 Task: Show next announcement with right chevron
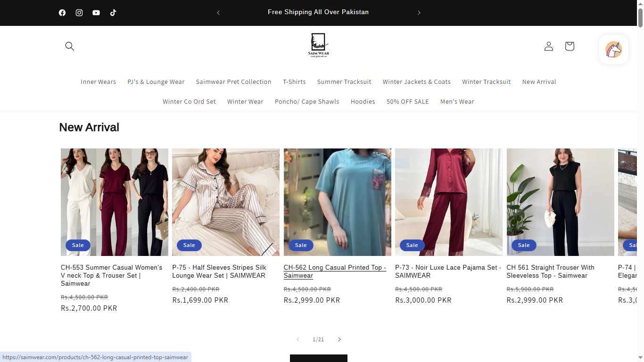click(x=419, y=13)
